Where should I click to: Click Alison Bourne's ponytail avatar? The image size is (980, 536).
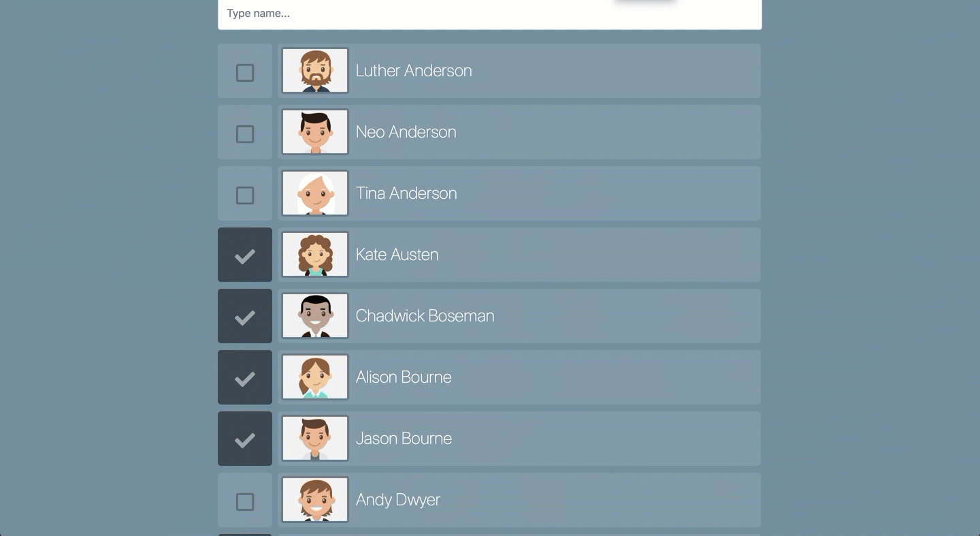315,377
